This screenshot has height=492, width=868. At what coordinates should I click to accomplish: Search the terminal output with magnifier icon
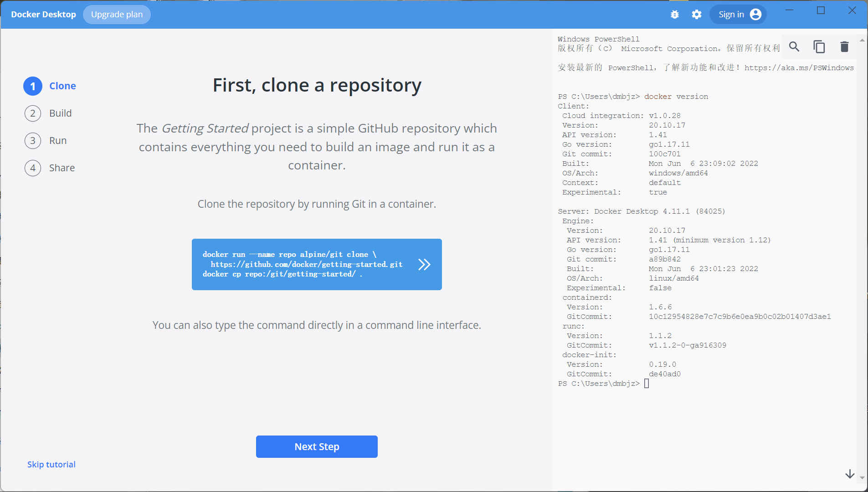point(794,46)
